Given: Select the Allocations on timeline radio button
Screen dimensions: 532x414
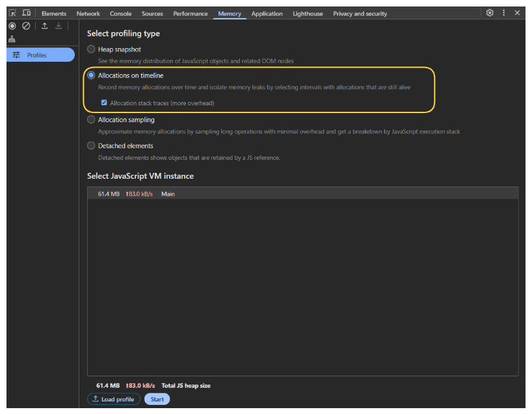Looking at the screenshot, I should (x=91, y=75).
